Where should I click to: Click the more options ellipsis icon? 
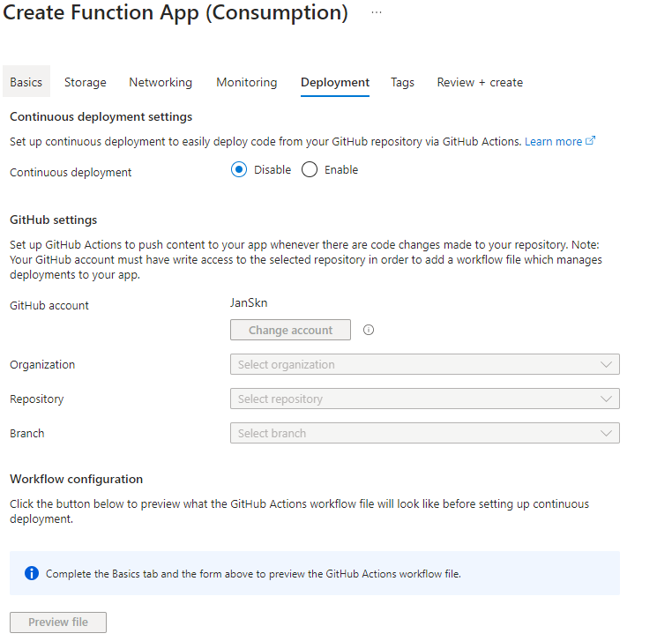(x=377, y=13)
